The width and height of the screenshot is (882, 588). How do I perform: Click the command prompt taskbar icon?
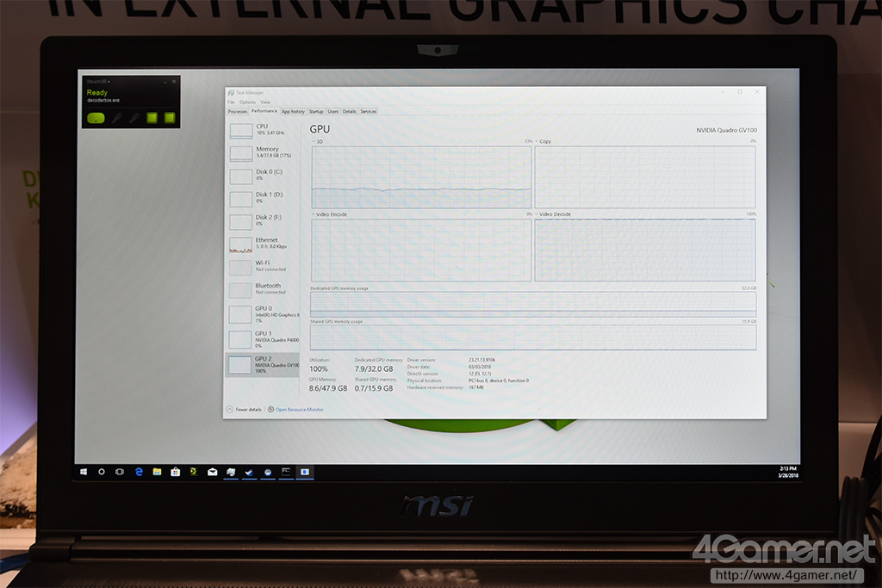pyautogui.click(x=286, y=472)
